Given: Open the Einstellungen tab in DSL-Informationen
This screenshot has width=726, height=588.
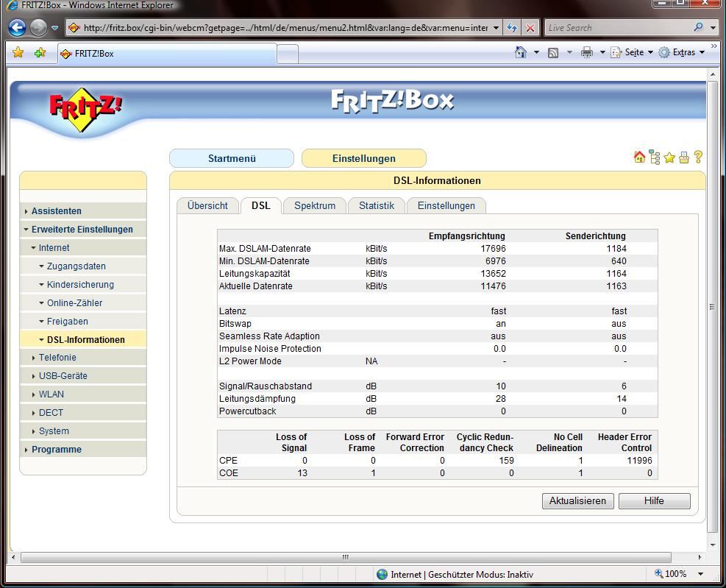Looking at the screenshot, I should point(446,206).
